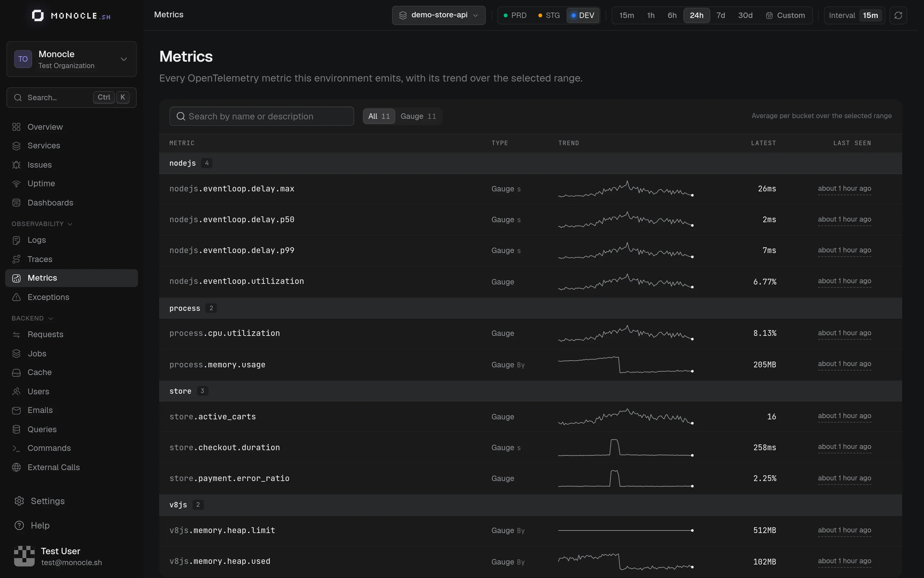The height and width of the screenshot is (578, 924).
Task: Click the Custom range calendar icon
Action: (769, 15)
